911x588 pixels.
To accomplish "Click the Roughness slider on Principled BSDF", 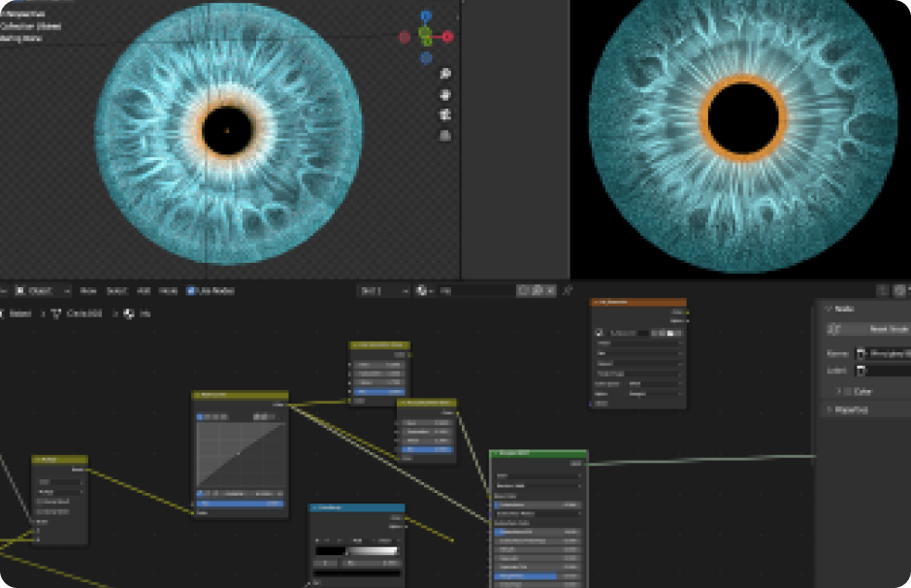I will pos(538,575).
